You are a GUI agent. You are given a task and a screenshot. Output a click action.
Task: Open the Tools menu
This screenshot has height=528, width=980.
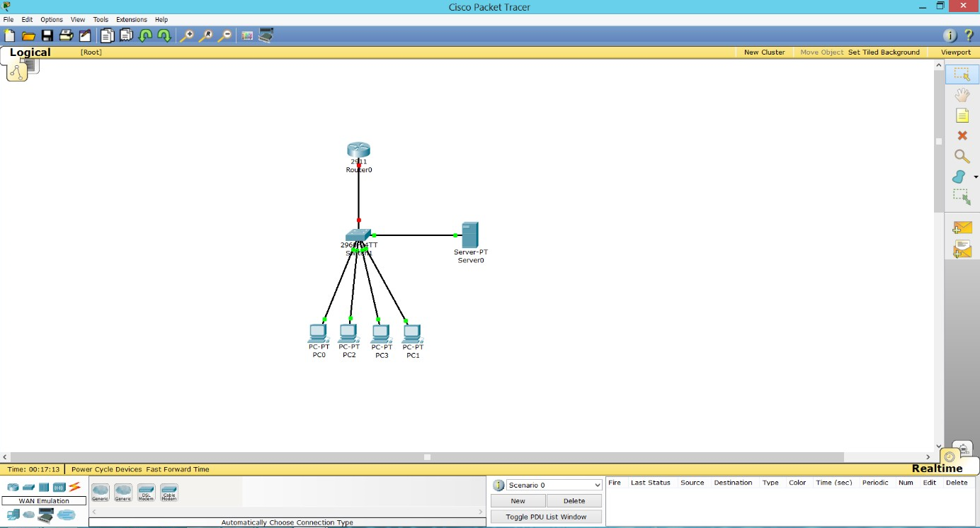pos(101,20)
